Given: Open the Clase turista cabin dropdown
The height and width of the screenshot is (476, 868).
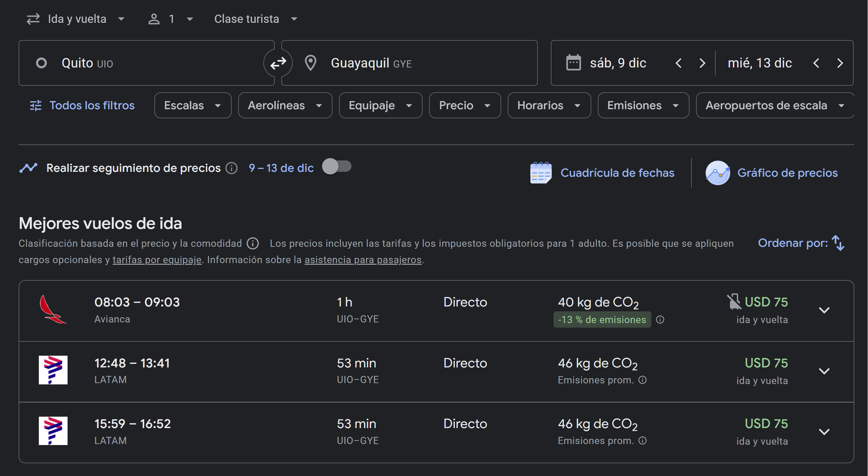Looking at the screenshot, I should click(x=256, y=19).
